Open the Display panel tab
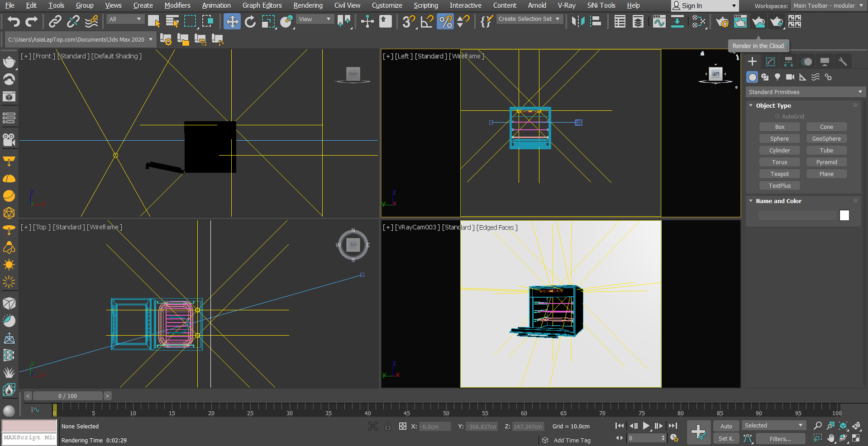This screenshot has height=446, width=868. tap(825, 62)
